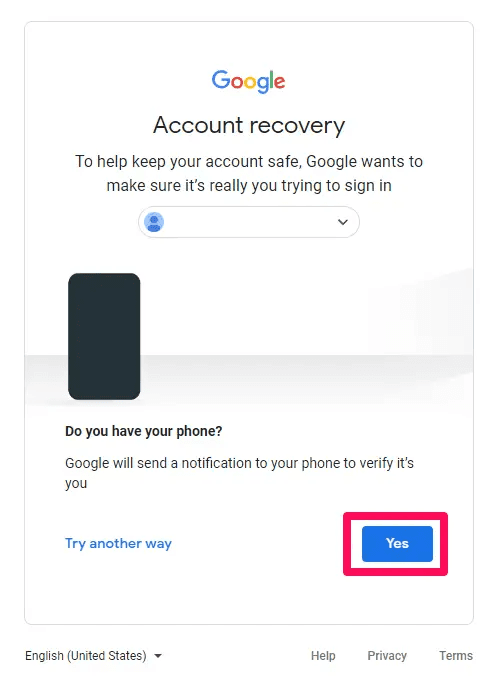Click the notification description paragraph

coord(239,473)
